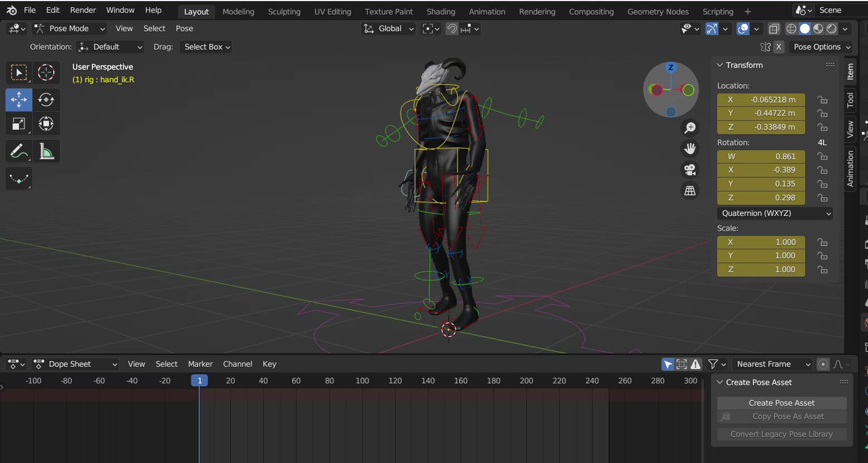Switch to Wireframe shading
The width and height of the screenshot is (868, 463).
(x=791, y=28)
